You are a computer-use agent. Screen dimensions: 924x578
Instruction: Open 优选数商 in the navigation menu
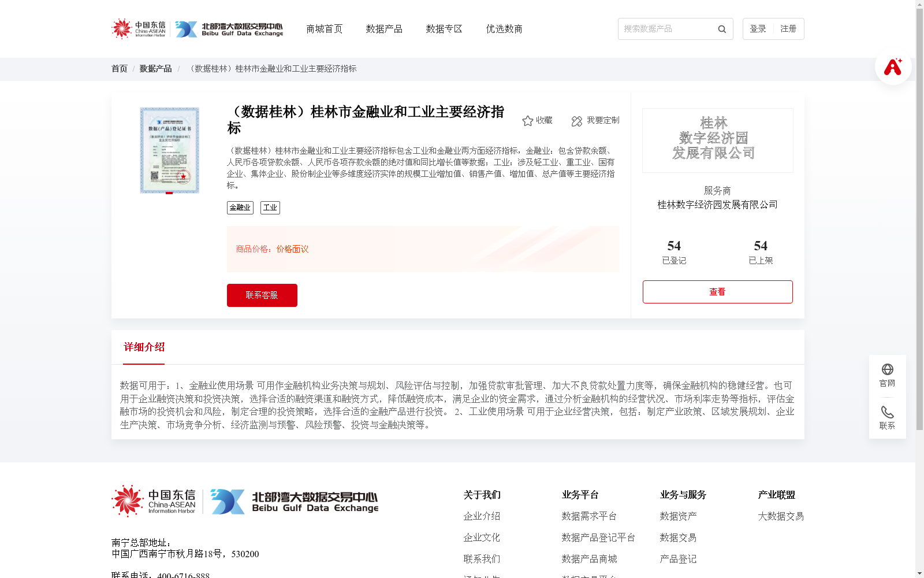504,29
